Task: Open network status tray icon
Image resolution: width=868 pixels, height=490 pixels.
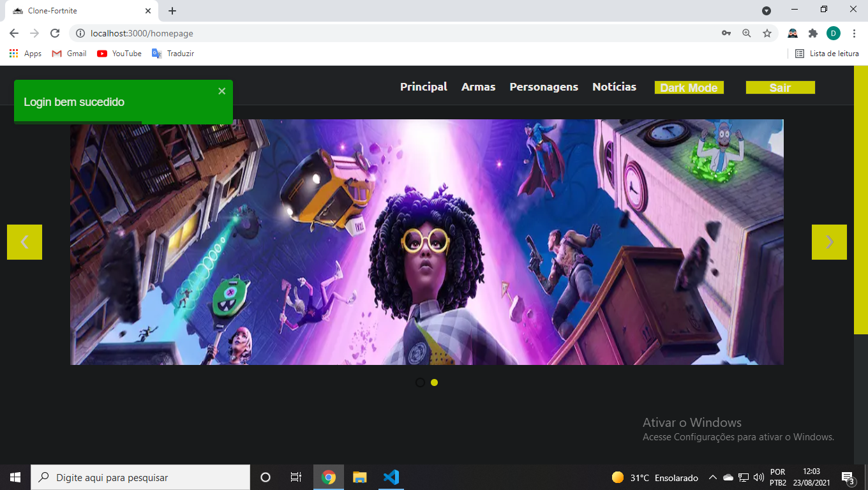Action: pos(744,477)
